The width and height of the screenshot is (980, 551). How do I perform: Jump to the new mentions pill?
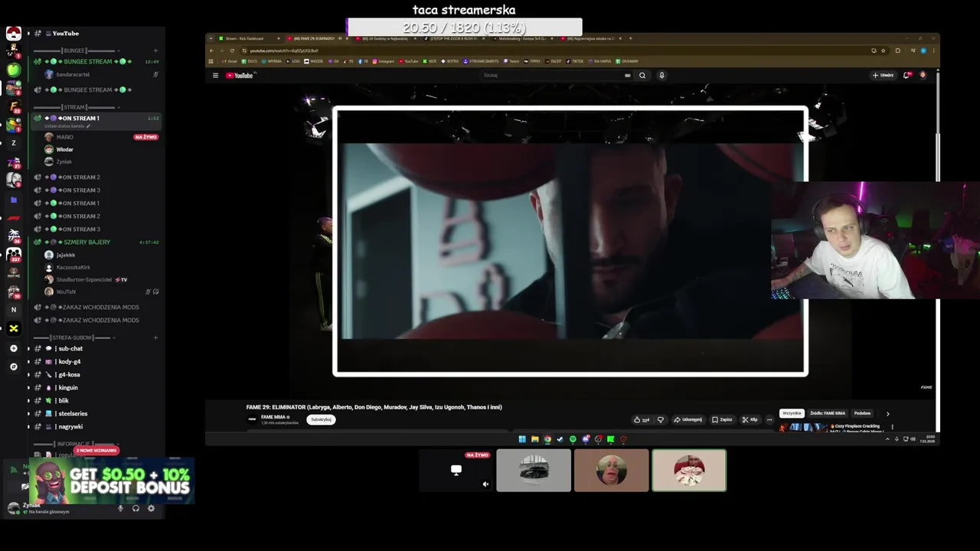click(96, 450)
